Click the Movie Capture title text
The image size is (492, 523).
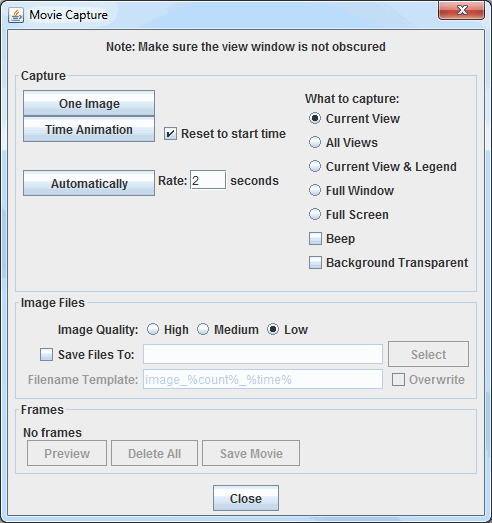[x=68, y=15]
